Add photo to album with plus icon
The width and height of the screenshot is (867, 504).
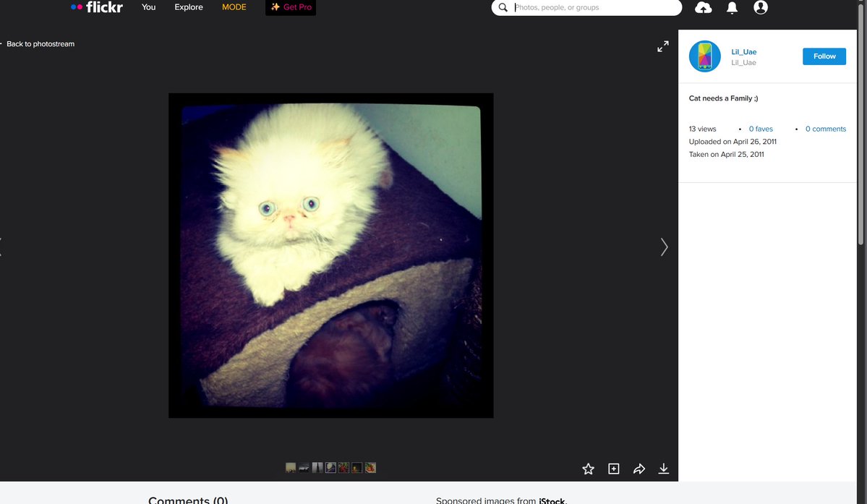coord(614,469)
